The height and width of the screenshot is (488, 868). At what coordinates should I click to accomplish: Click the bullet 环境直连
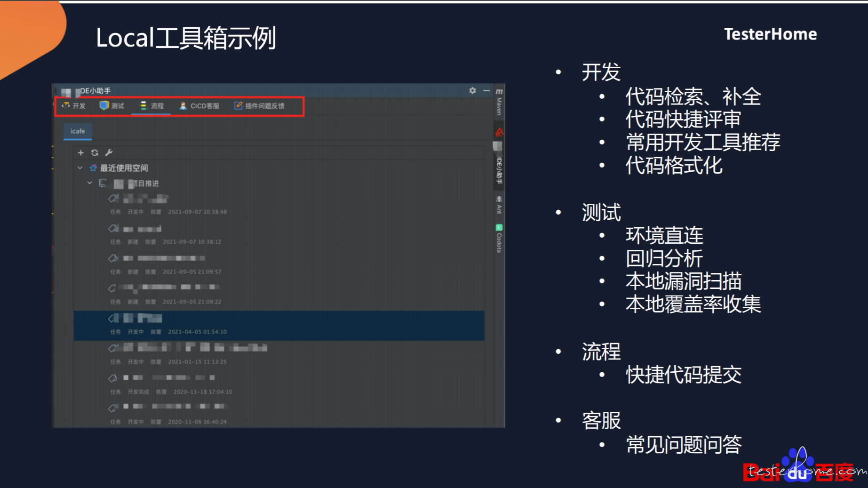tap(664, 235)
